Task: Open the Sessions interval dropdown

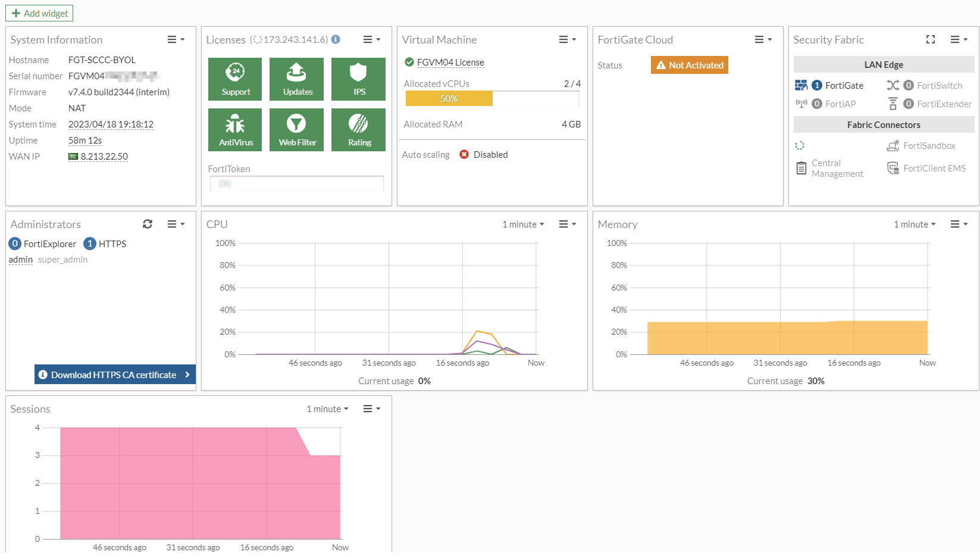Action: pos(326,409)
